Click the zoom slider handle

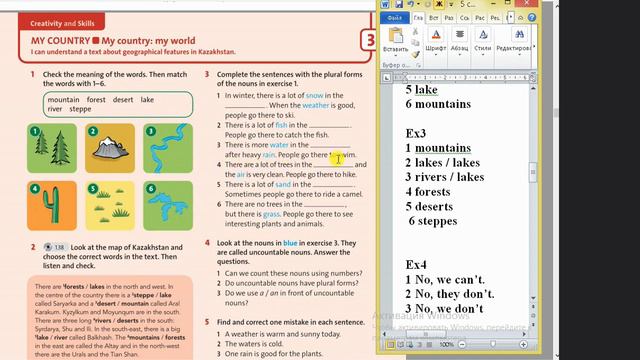point(493,344)
